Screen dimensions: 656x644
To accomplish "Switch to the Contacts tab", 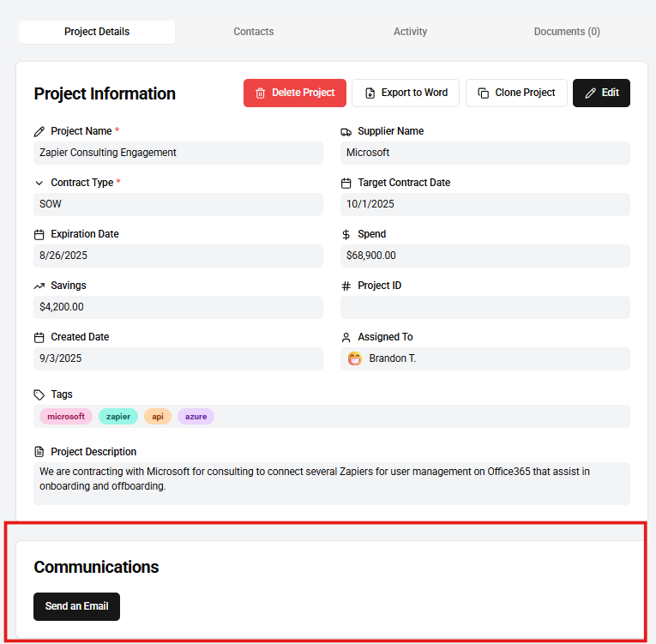I will pos(254,32).
